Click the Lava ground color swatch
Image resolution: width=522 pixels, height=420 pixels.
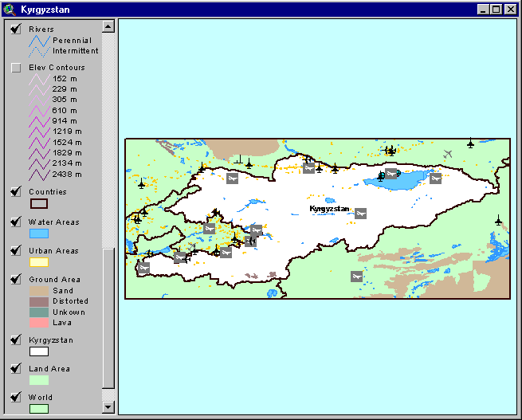(39, 323)
